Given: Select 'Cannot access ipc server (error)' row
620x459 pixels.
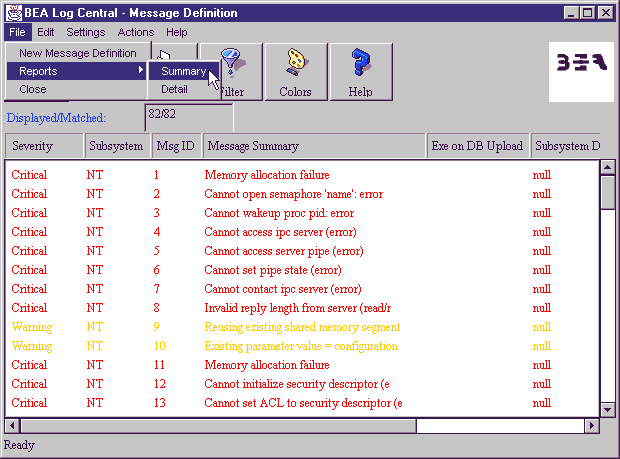Looking at the screenshot, I should click(x=302, y=232).
